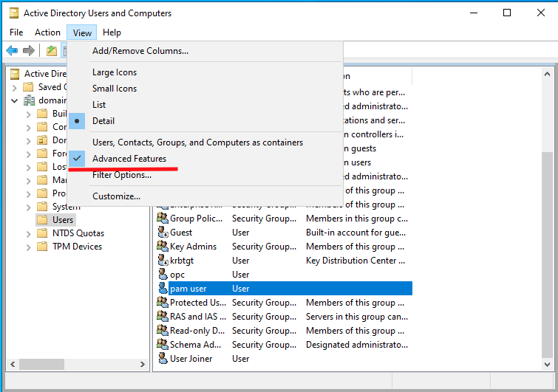Click the tree pane scroll right arrow

(143, 364)
